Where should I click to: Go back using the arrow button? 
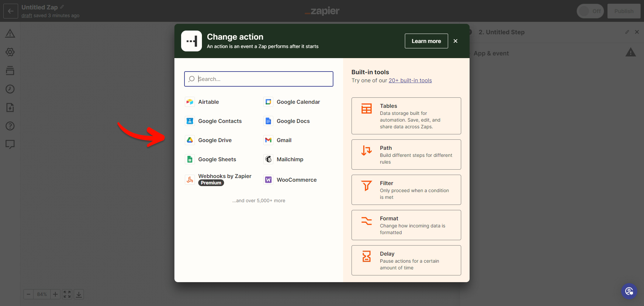(11, 11)
